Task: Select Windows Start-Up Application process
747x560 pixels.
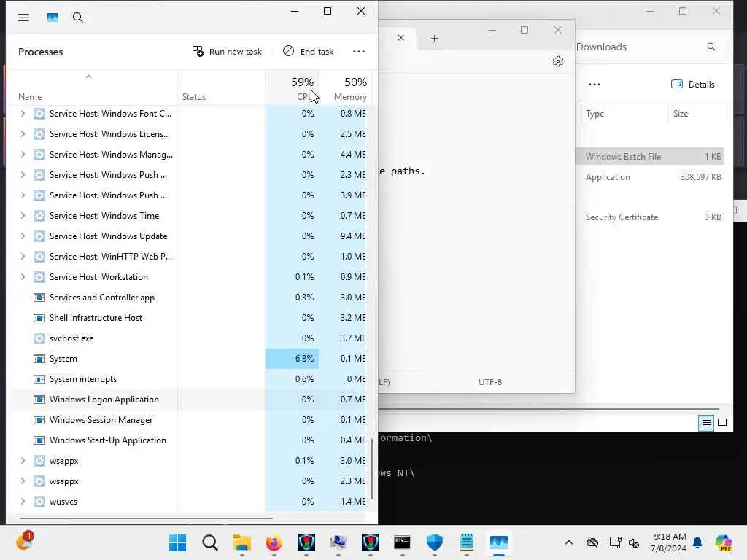Action: pos(189,440)
